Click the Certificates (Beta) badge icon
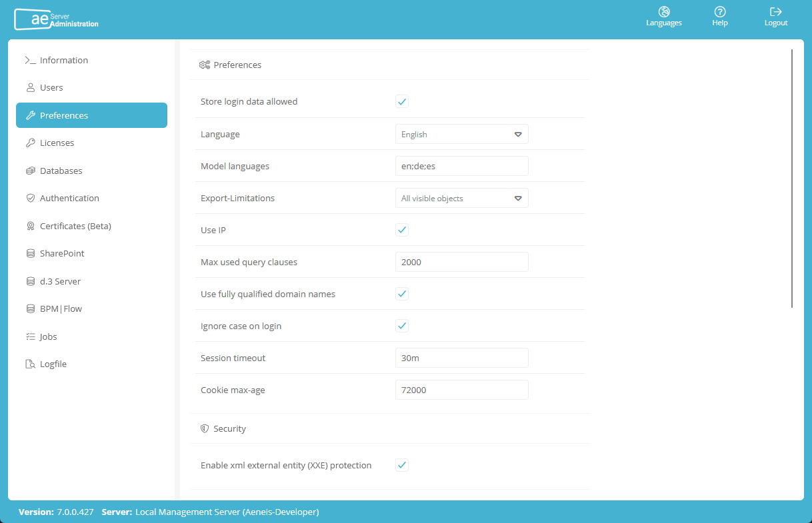 [30, 227]
